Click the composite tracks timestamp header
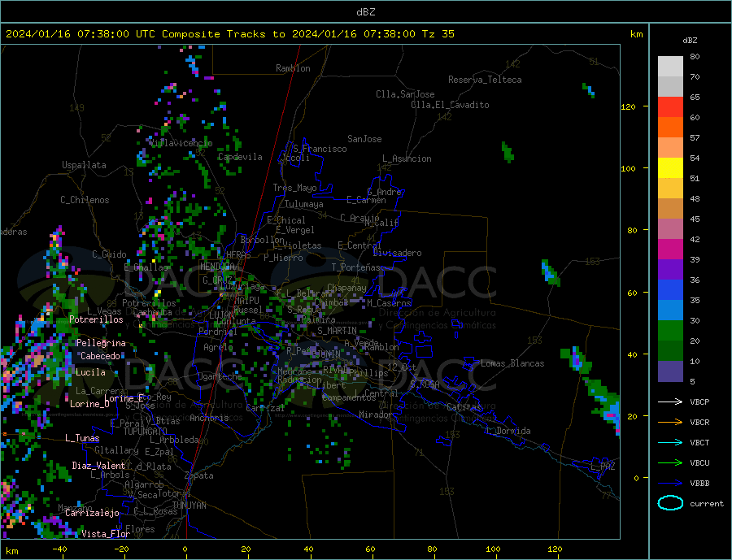This screenshot has width=732, height=560. (x=229, y=34)
